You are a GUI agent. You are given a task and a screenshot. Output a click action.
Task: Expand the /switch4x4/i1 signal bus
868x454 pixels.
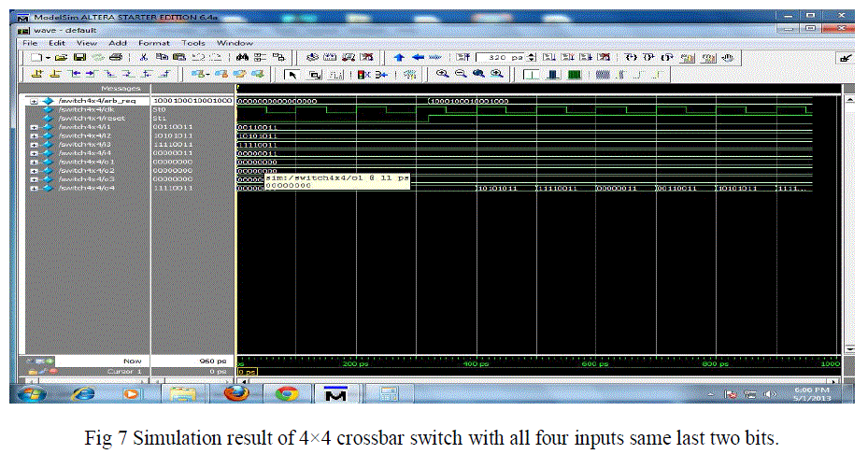pyautogui.click(x=34, y=127)
